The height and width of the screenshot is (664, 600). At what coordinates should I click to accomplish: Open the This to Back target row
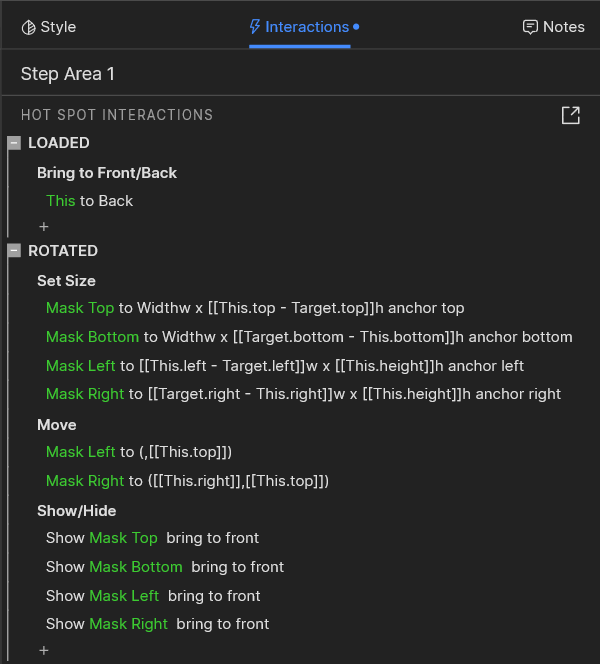90,201
